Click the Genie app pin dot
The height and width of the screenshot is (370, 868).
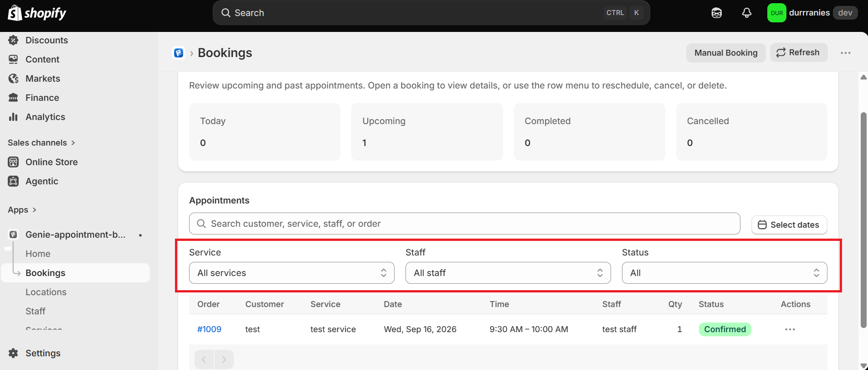[140, 235]
